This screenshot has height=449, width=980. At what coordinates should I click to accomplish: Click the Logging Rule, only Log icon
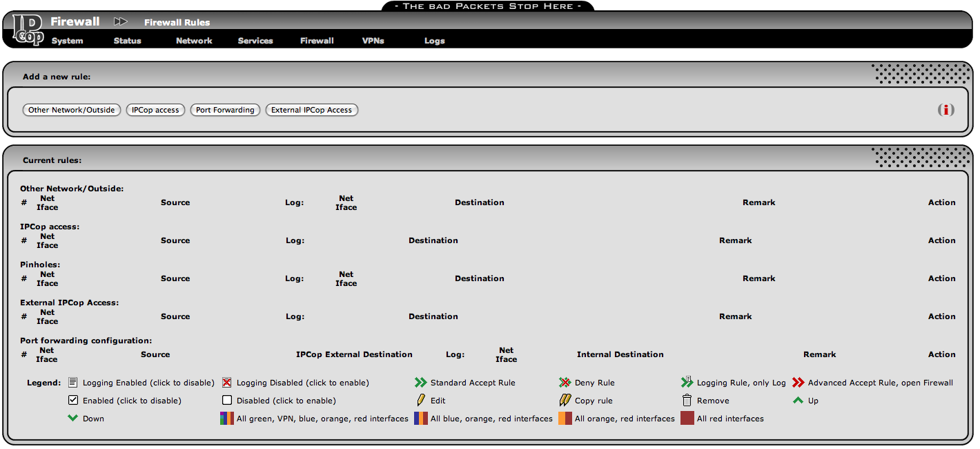pos(687,382)
